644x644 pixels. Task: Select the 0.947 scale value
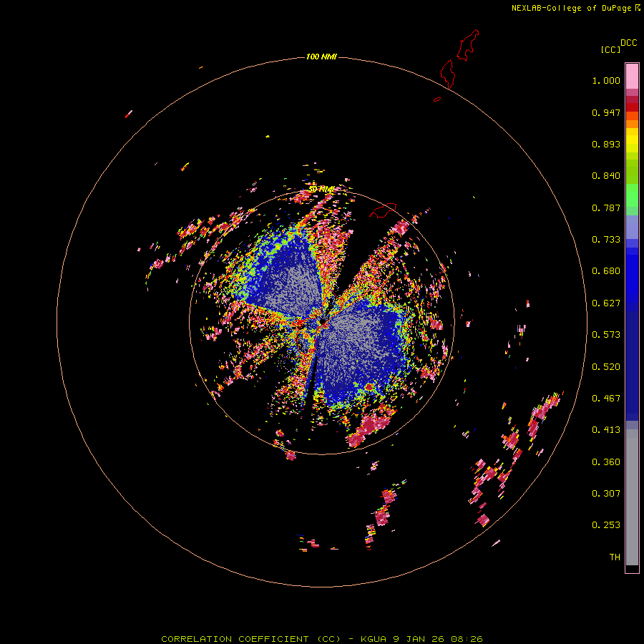[606, 112]
